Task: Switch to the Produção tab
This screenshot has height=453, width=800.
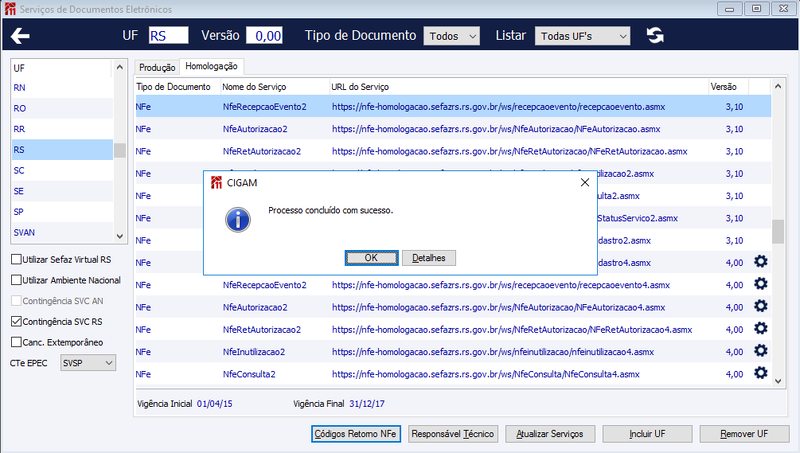Action: click(x=157, y=67)
